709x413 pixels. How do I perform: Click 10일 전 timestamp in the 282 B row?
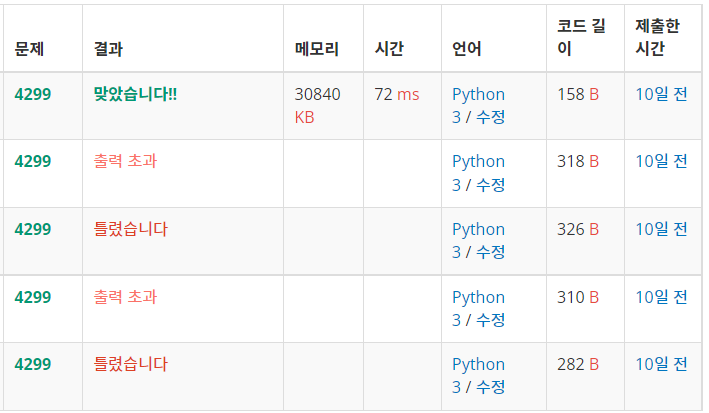[x=662, y=364]
